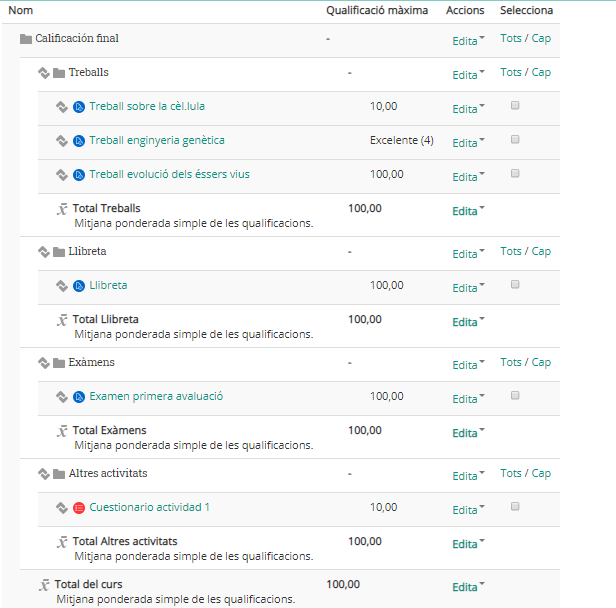Click move icon beside Llibreta category
The image size is (616, 608).
44,252
